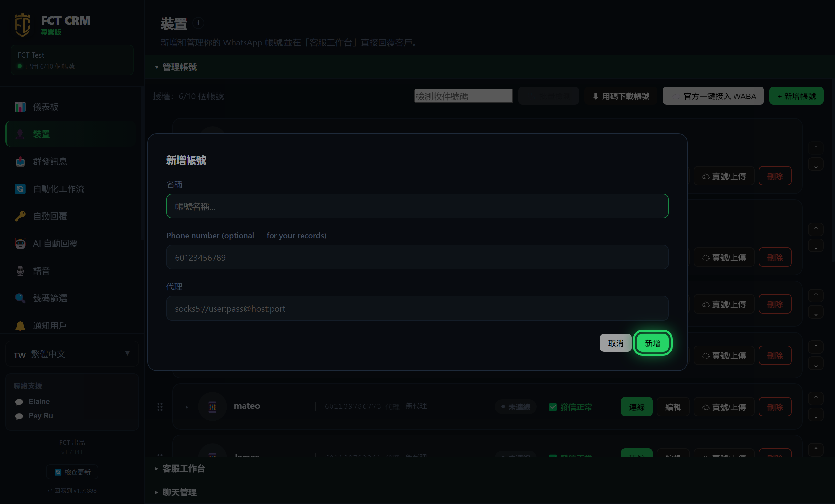Image resolution: width=835 pixels, height=504 pixels.
Task: Connect mateo using the 連線 button
Action: coord(637,407)
